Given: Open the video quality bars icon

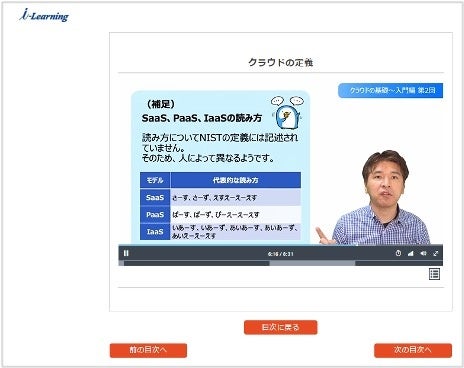Looking at the screenshot, I should pos(411,253).
